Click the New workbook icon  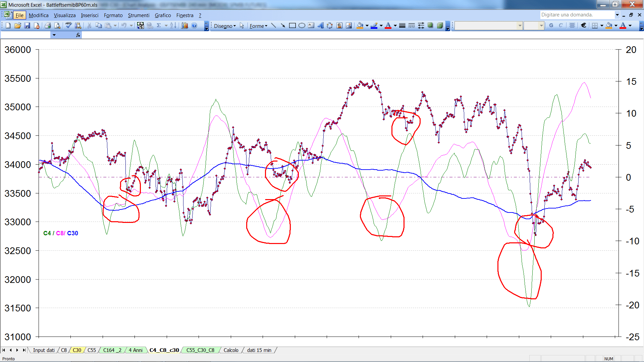click(8, 25)
